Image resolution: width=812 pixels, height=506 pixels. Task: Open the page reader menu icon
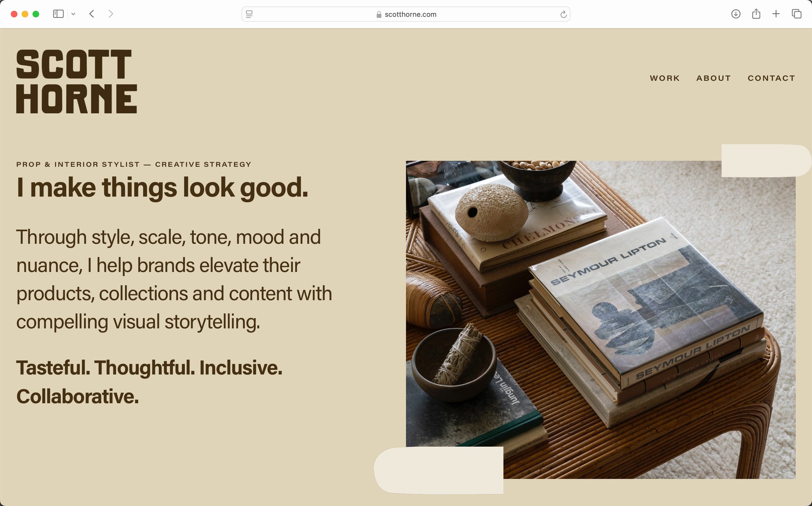click(x=249, y=14)
